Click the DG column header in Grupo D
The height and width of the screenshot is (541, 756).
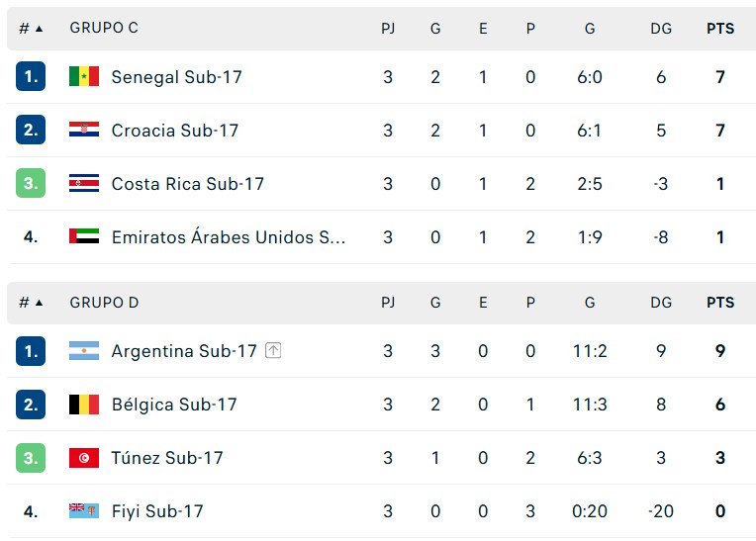point(661,303)
